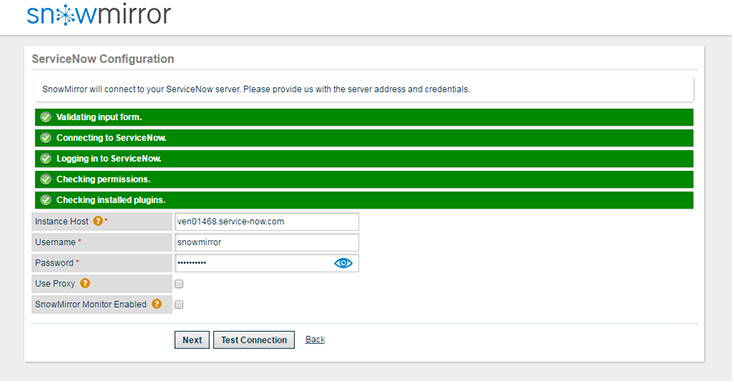Click the Checking permissions check icon
Viewport: 734px width, 386px height.
45,179
